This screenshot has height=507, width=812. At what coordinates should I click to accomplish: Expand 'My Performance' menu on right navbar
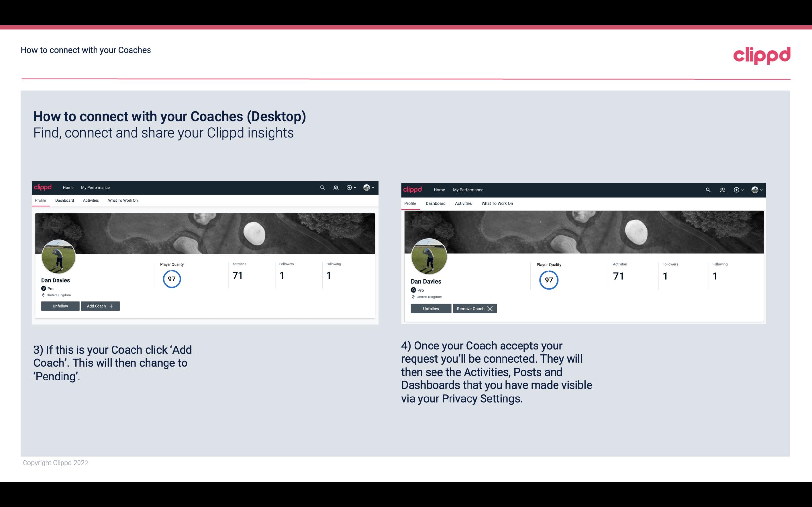(468, 189)
